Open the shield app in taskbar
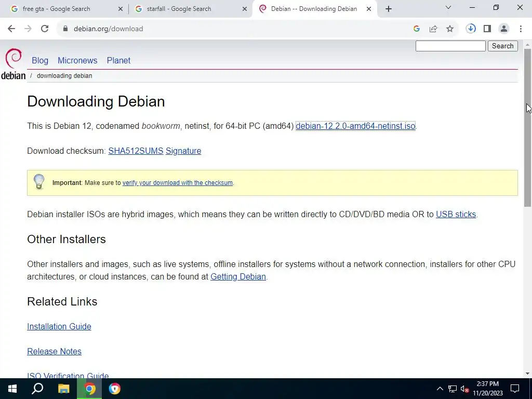 [115, 389]
